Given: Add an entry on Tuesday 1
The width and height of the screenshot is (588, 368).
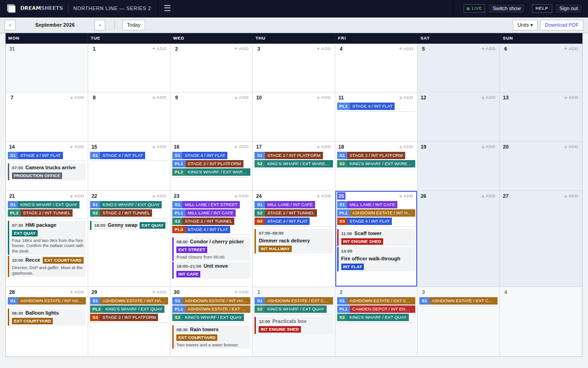Looking at the screenshot, I should click(159, 49).
